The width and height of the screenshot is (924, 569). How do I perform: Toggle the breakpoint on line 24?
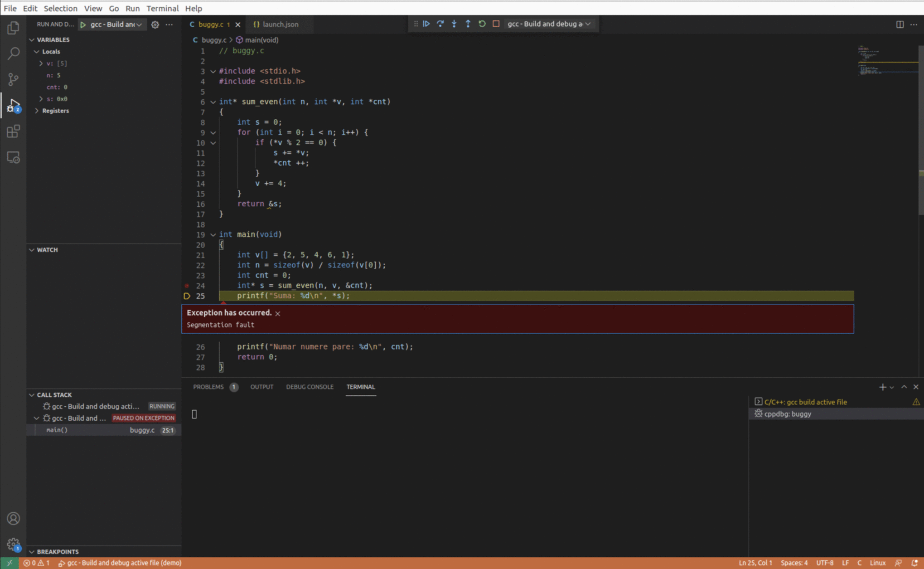pyautogui.click(x=186, y=286)
